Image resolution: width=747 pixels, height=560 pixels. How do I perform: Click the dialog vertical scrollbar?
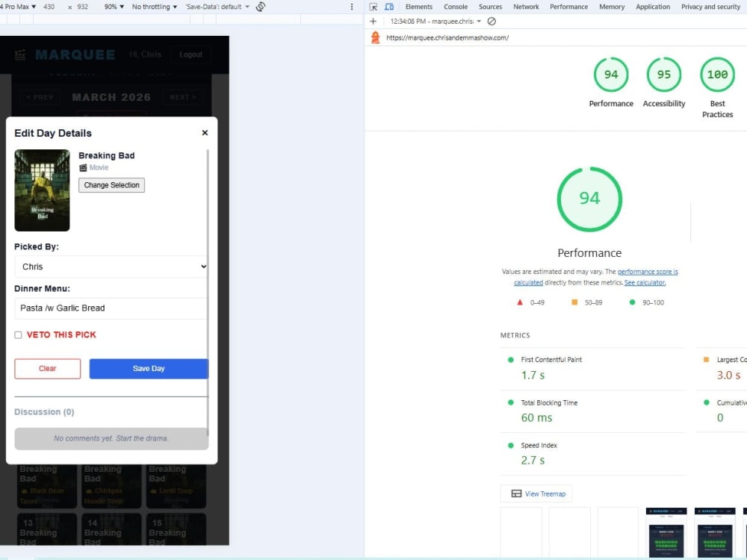208,291
